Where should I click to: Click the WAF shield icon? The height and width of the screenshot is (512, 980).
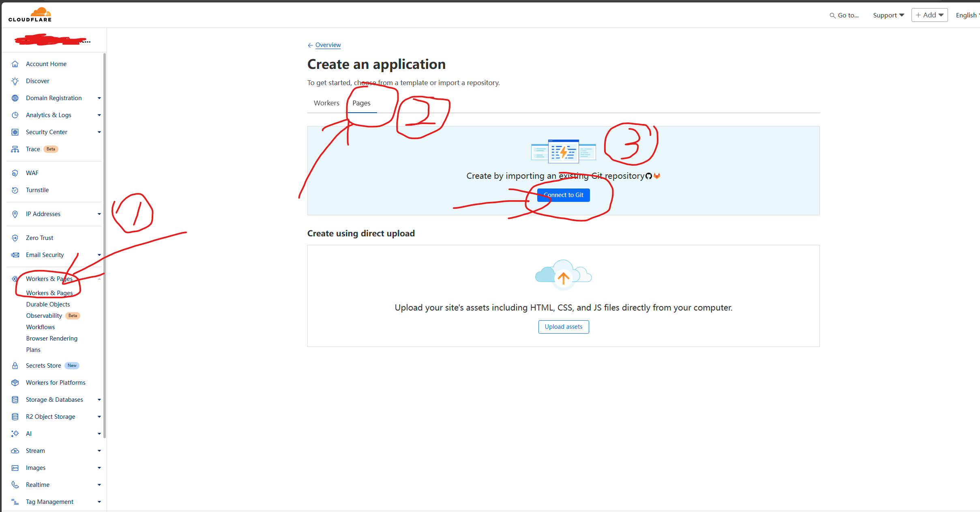tap(15, 173)
